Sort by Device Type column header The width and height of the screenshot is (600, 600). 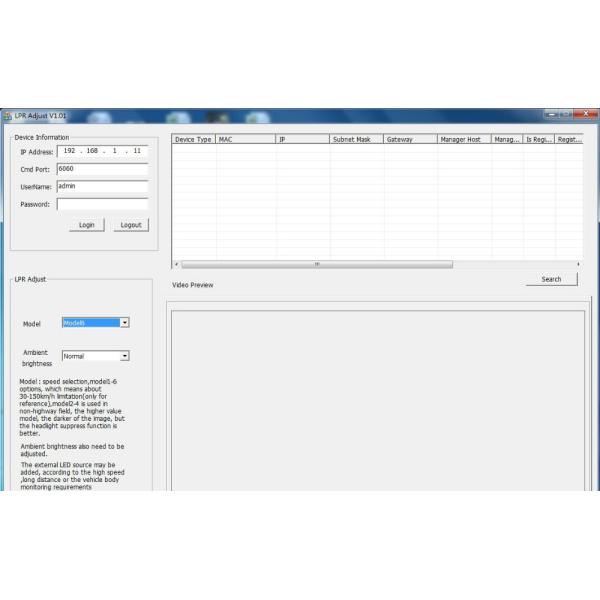193,140
